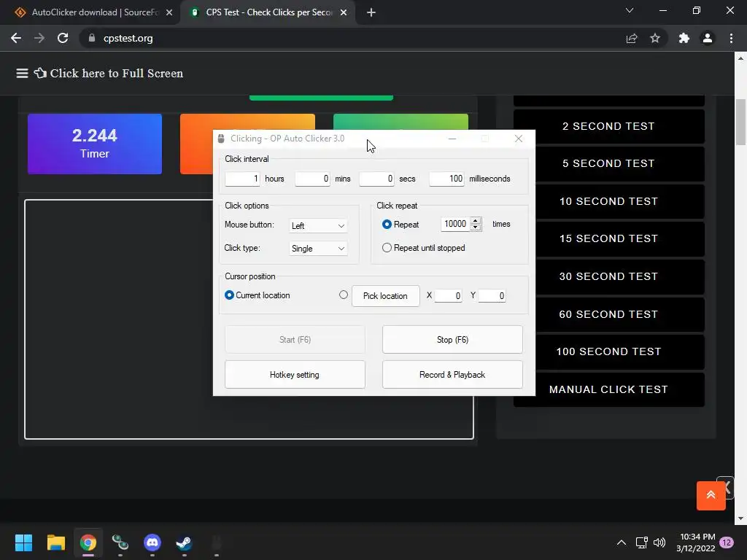Open Chrome profile avatar icon
This screenshot has height=560, width=747.
[708, 38]
